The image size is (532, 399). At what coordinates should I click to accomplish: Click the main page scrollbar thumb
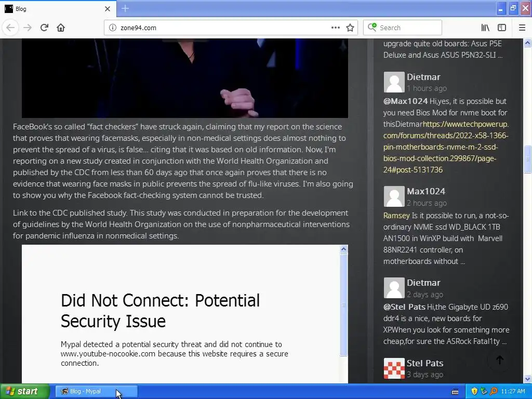(527, 159)
